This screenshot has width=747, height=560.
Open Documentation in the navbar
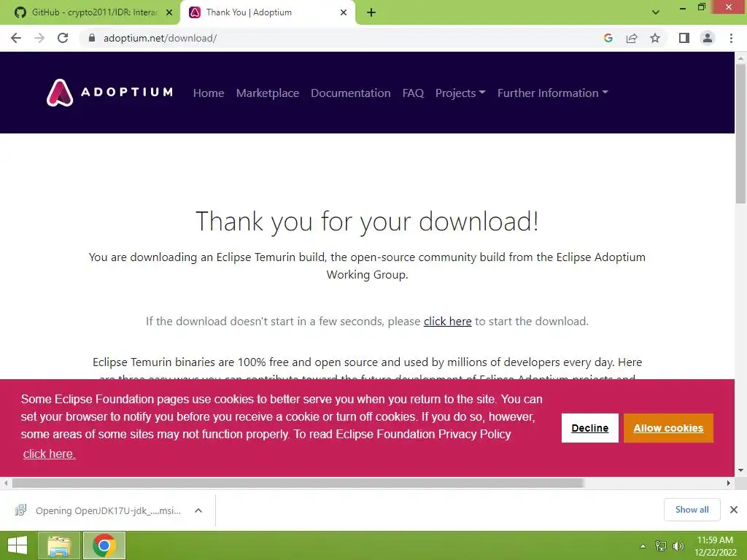351,93
